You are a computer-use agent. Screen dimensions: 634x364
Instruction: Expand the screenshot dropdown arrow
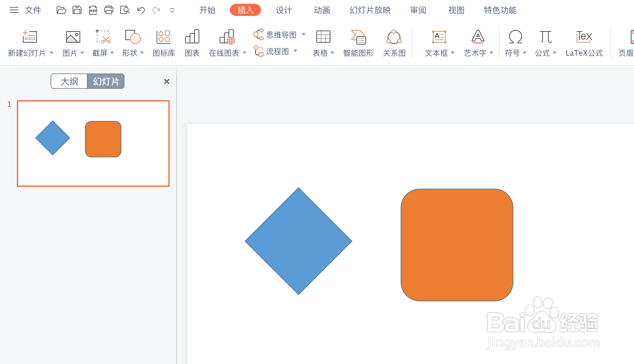point(112,53)
